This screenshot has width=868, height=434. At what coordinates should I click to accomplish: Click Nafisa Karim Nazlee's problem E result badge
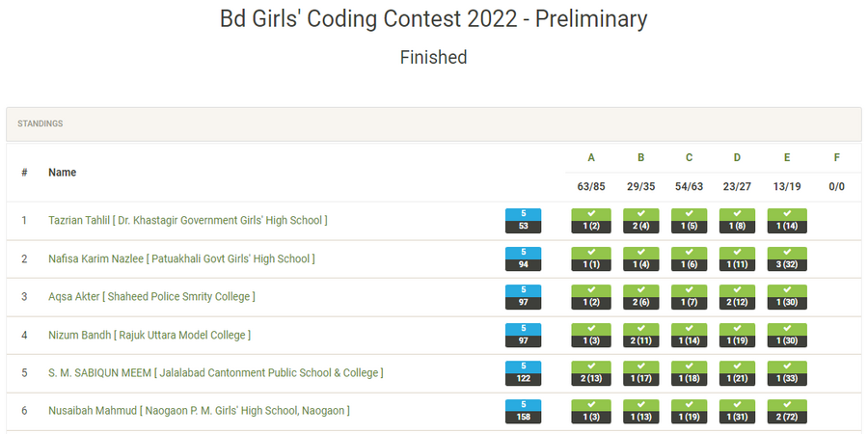787,258
